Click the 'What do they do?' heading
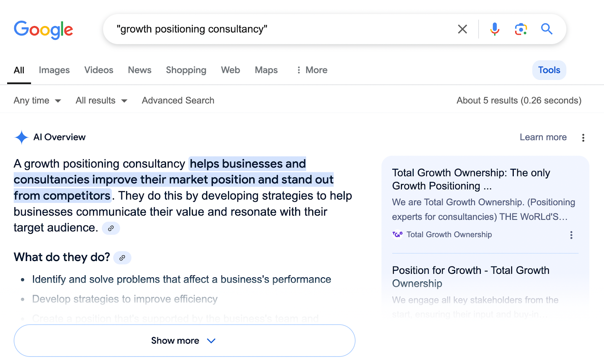This screenshot has width=604, height=364. tap(62, 257)
